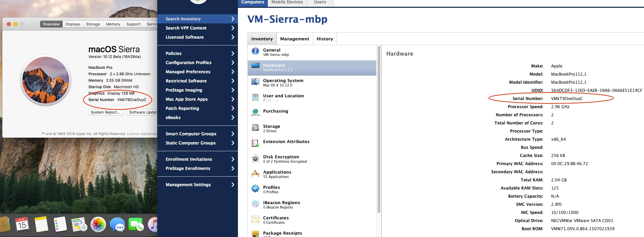This screenshot has height=237, width=644.
Task: Open Messages in the Dock
Action: 117,224
